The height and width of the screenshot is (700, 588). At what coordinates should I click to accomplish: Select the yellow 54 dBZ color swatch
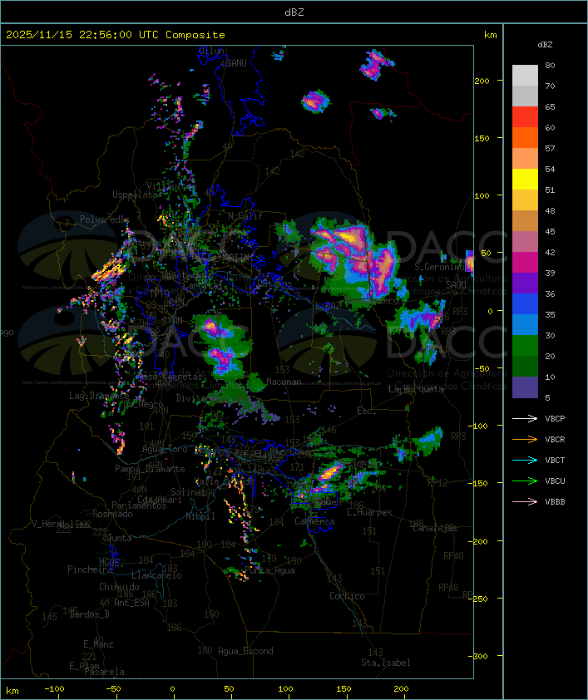(x=525, y=179)
